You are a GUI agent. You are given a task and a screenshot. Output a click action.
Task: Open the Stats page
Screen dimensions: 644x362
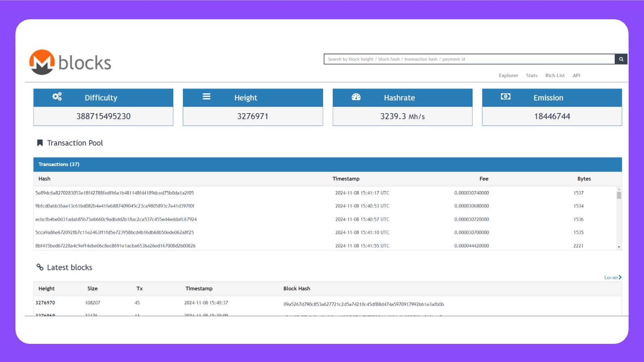pyautogui.click(x=531, y=75)
